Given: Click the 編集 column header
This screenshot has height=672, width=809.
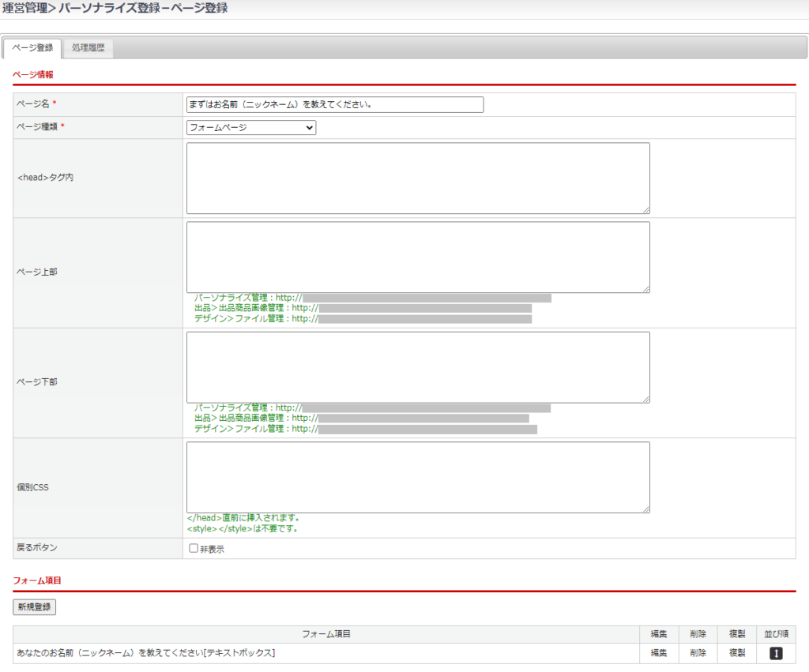Looking at the screenshot, I should 659,634.
